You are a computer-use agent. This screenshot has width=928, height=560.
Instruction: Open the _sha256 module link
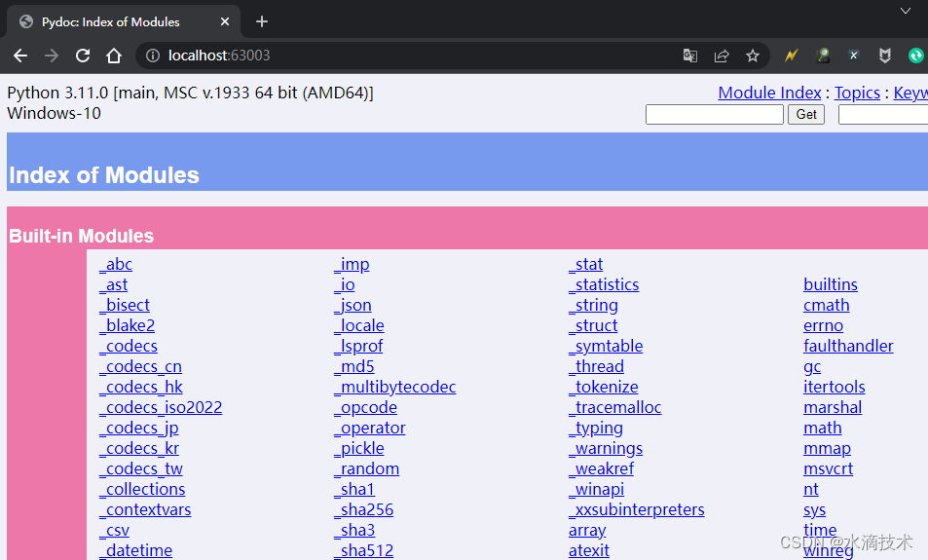tap(363, 509)
